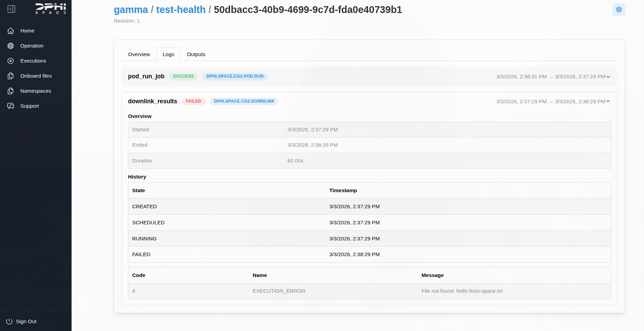Click the Message column header
644x331 pixels.
[432, 275]
